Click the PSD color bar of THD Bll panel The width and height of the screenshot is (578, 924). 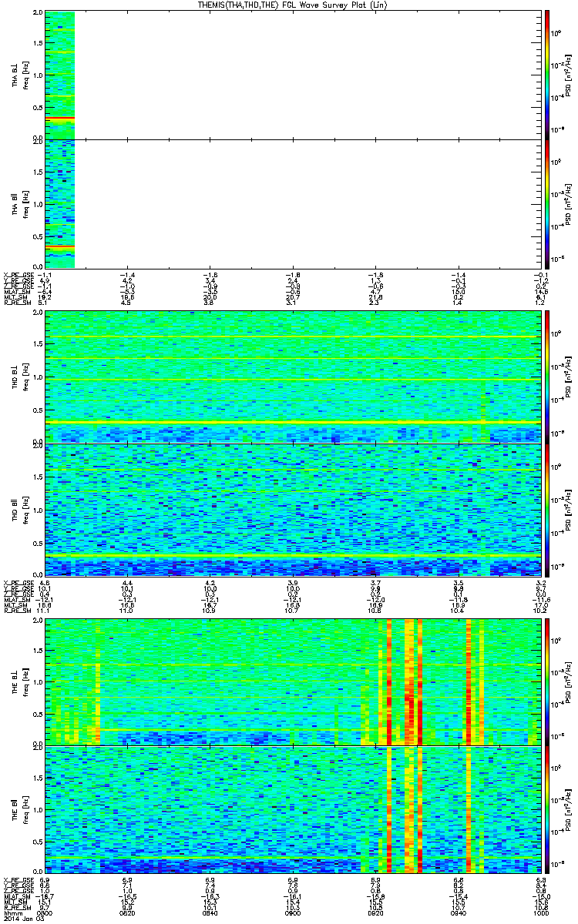547,509
